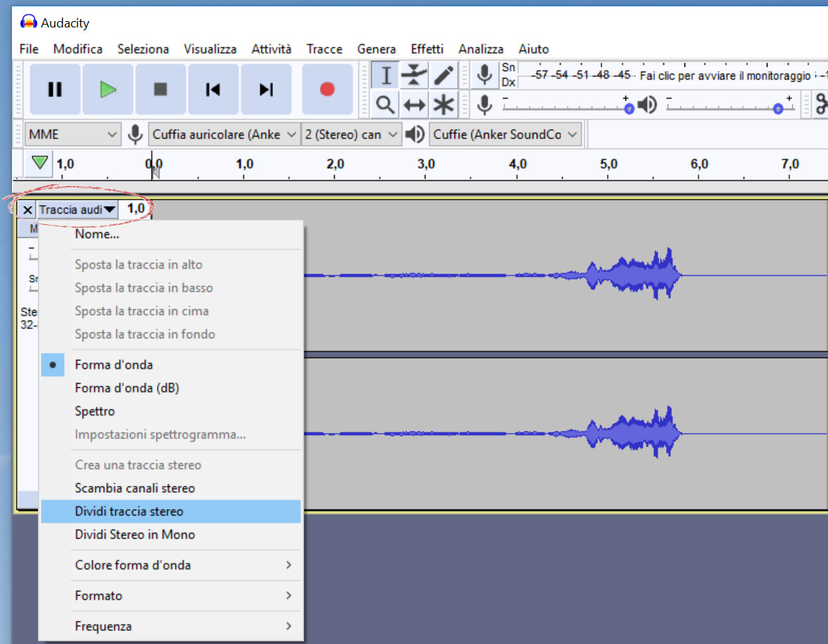Choose Scambia canali stereo

pyautogui.click(x=170, y=489)
